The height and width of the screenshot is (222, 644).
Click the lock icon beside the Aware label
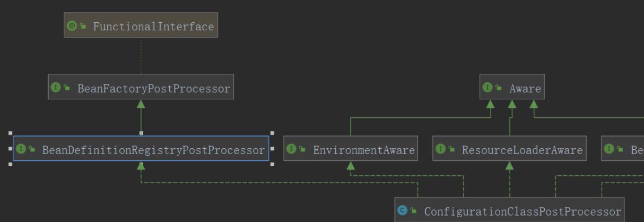pyautogui.click(x=499, y=88)
